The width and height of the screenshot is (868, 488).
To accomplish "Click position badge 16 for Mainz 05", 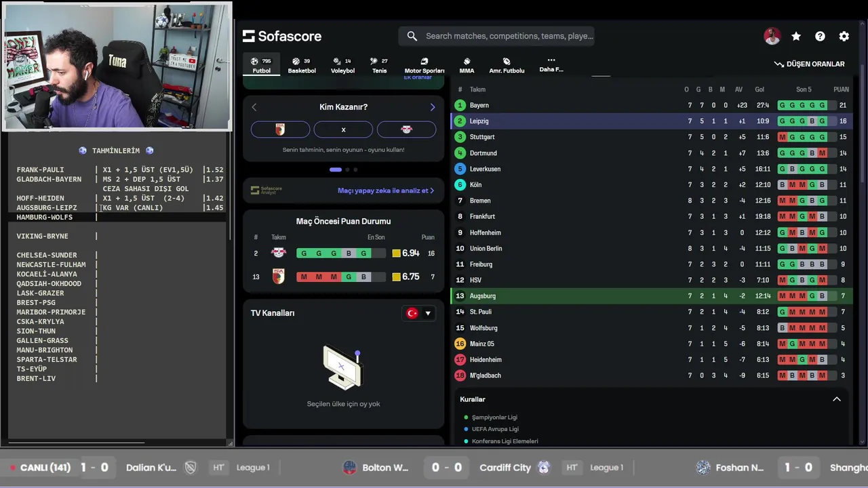I will pos(460,344).
